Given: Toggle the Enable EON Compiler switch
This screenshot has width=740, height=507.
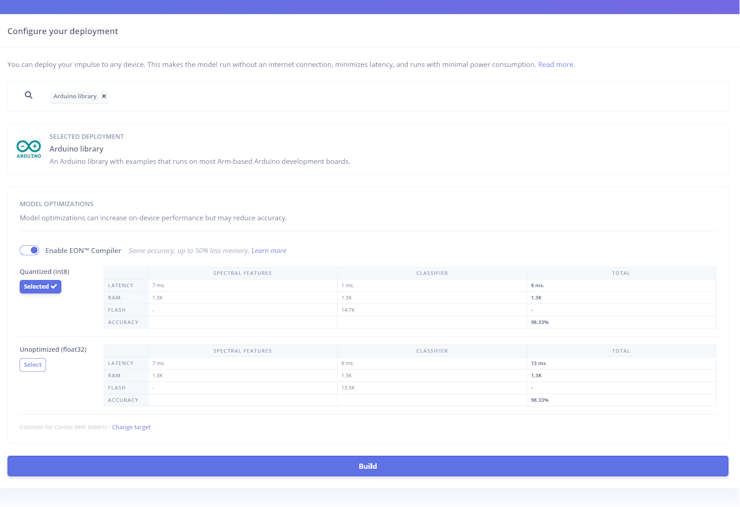Looking at the screenshot, I should point(29,250).
